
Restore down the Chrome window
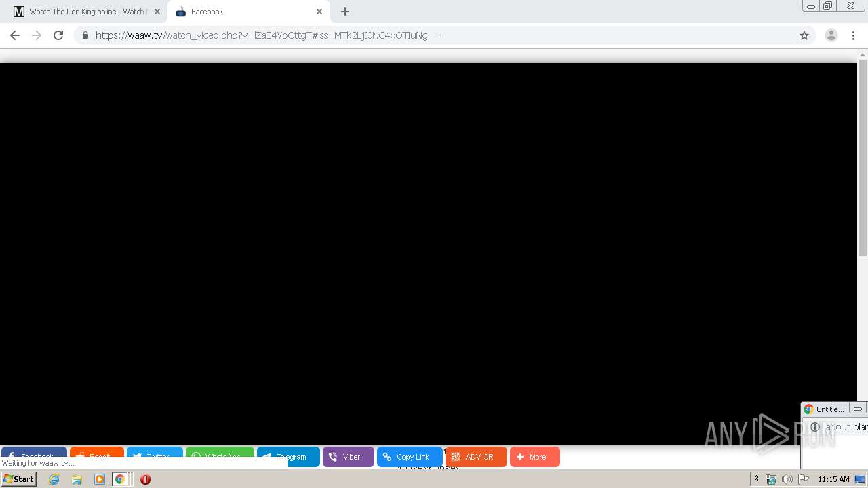coord(828,6)
